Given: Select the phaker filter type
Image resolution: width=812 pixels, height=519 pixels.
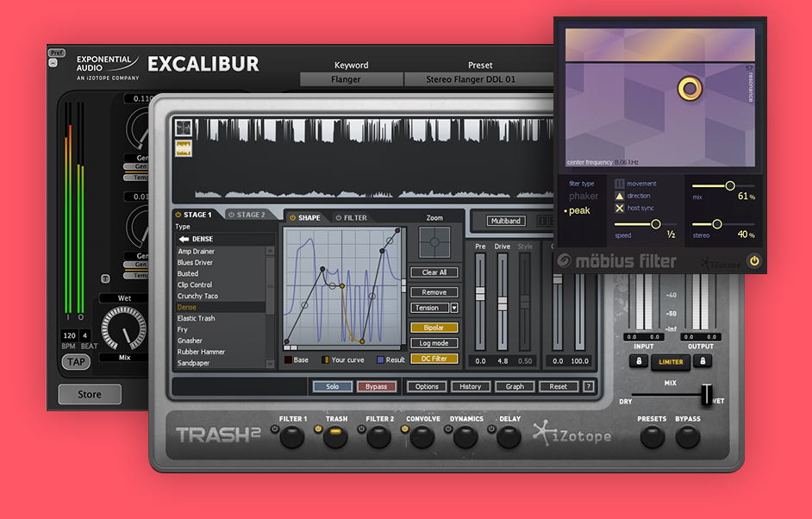Looking at the screenshot, I should [584, 197].
